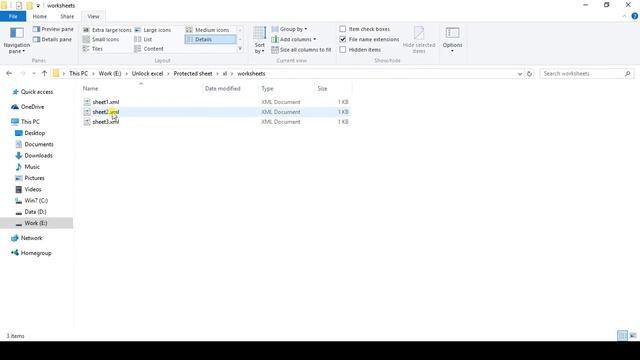This screenshot has width=640, height=360.
Task: Choose Medium icons layout
Action: [207, 30]
